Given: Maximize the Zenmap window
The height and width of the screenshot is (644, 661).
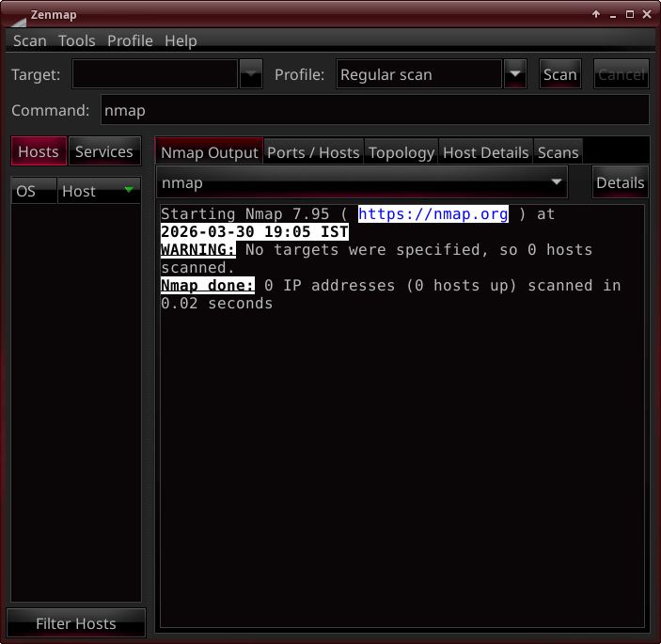Looking at the screenshot, I should [630, 14].
